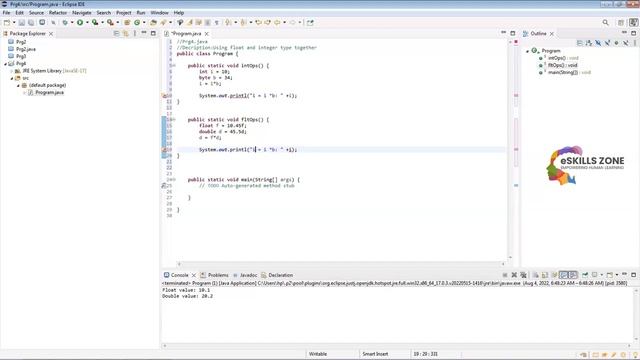Expand the JRE System Library node
The width and height of the screenshot is (640, 360).
[x=11, y=71]
